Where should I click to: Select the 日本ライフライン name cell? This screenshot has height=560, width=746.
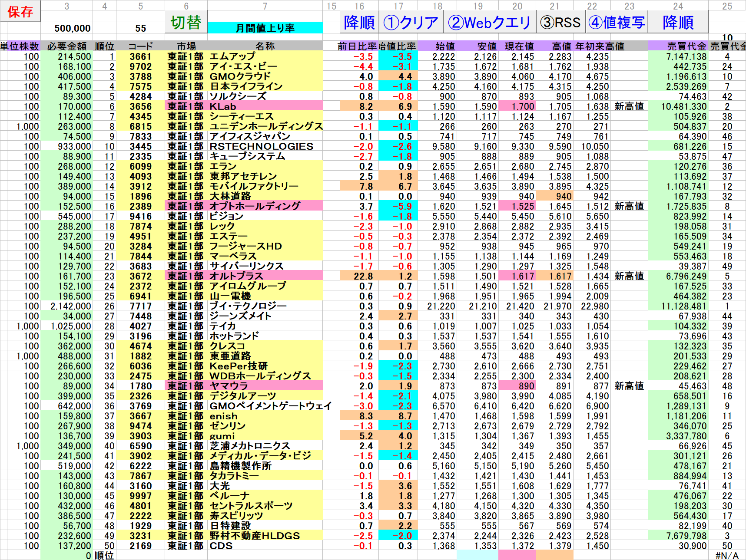click(265, 86)
